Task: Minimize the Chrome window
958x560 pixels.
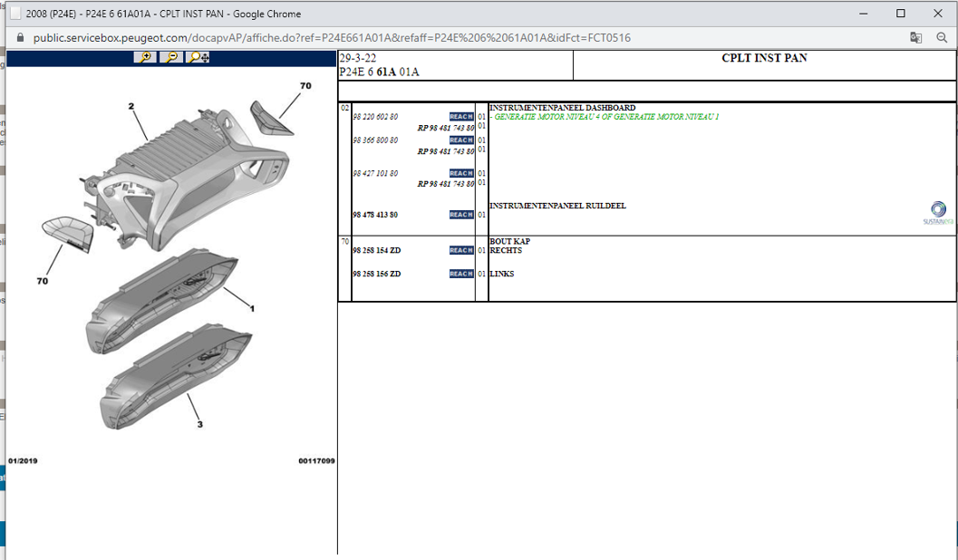Action: (864, 14)
